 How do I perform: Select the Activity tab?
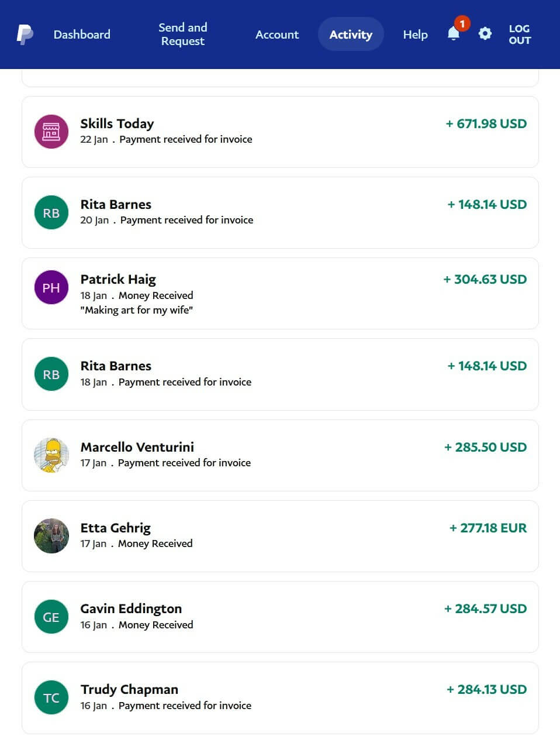point(351,35)
